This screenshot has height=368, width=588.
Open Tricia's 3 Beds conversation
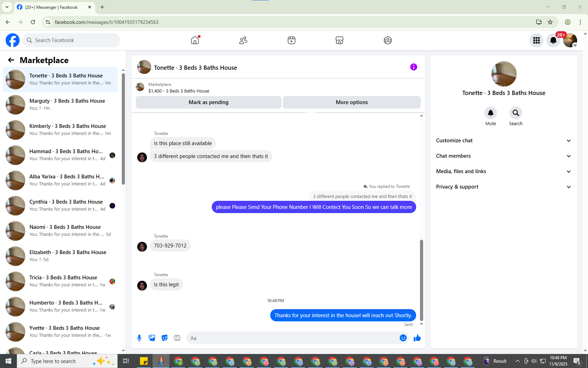point(60,281)
